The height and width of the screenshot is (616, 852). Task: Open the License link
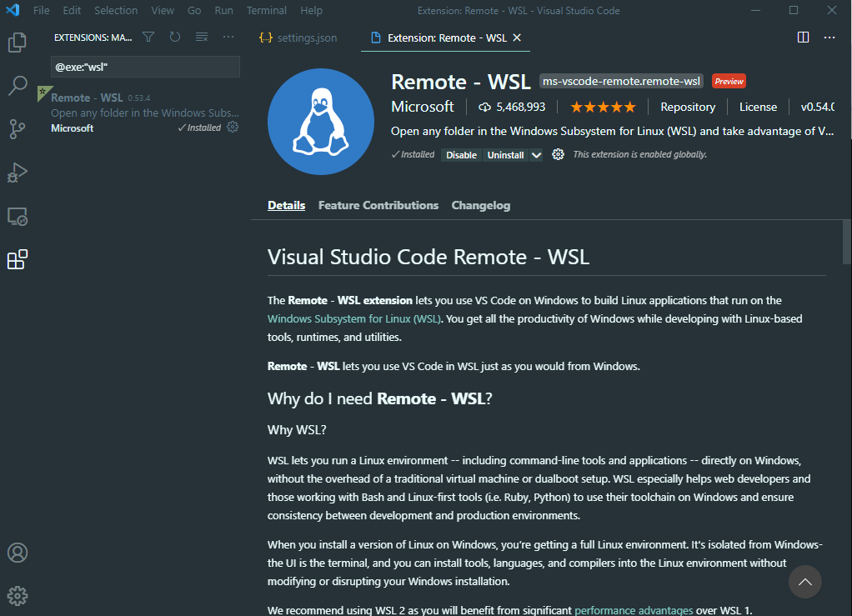758,107
